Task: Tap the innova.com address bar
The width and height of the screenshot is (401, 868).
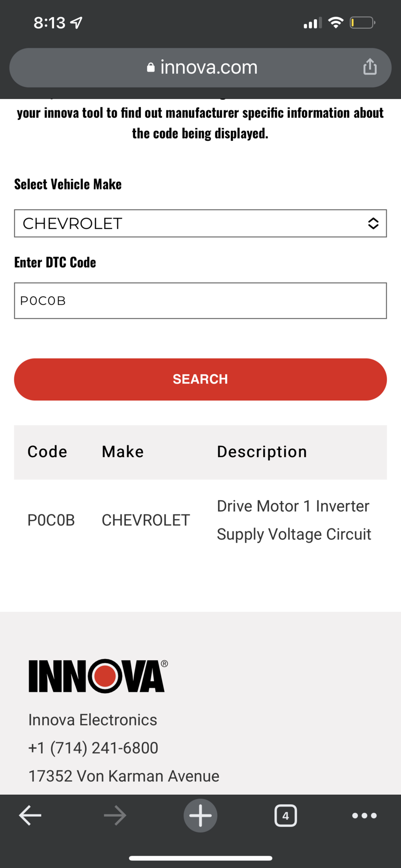Action: coord(200,68)
